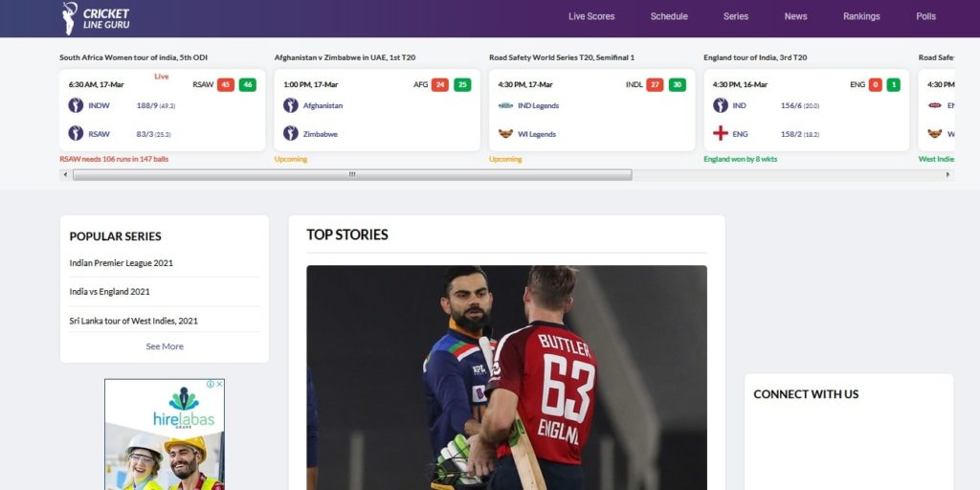Open Sri Lanka tour of West Indies link
The height and width of the screenshot is (490, 980).
[134, 321]
